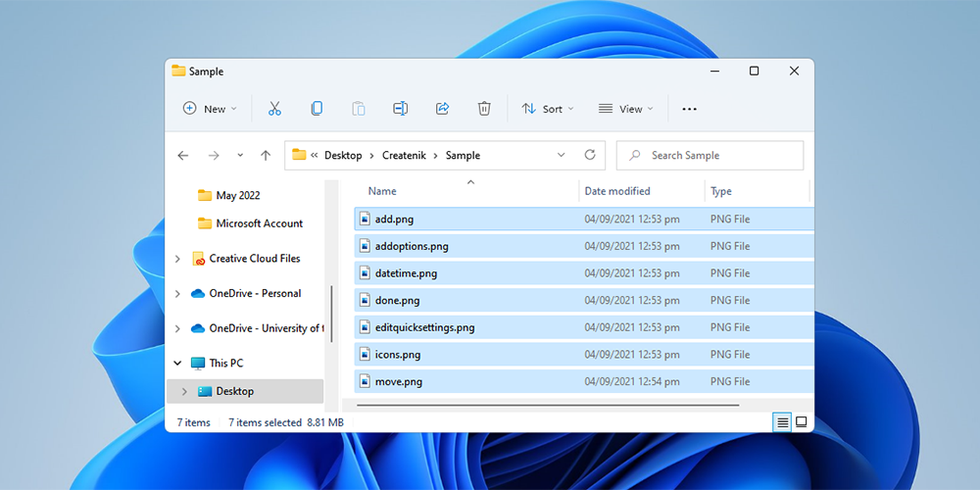Image resolution: width=980 pixels, height=490 pixels.
Task: Select the addoptions.png file name
Action: (x=412, y=246)
